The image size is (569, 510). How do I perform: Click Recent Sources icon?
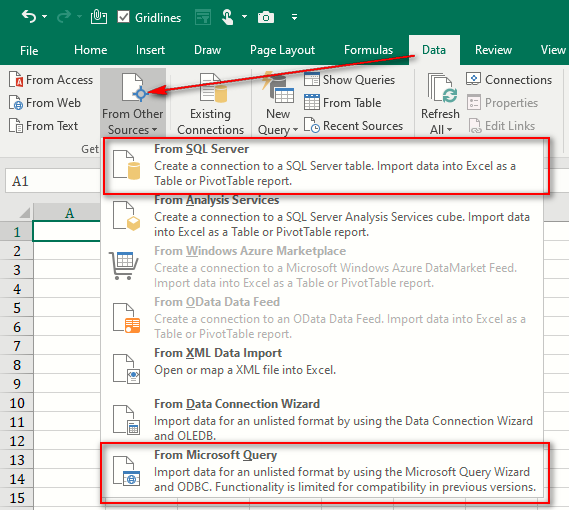click(x=312, y=126)
